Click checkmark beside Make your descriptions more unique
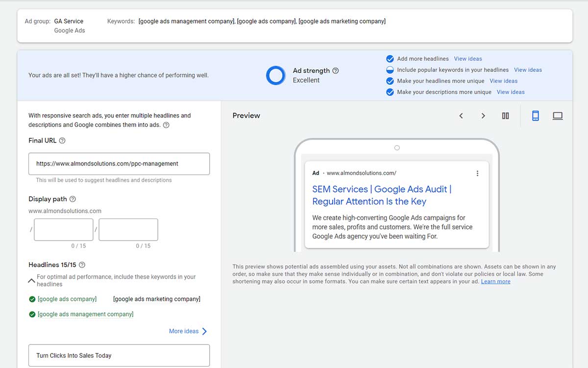Screen dimensions: 588x368 (390, 92)
